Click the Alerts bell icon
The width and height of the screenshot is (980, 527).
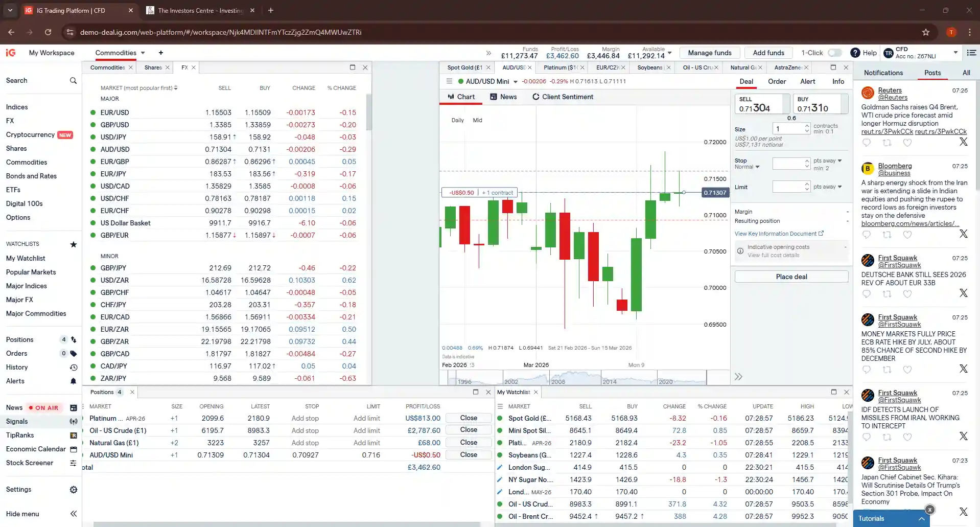click(x=74, y=381)
